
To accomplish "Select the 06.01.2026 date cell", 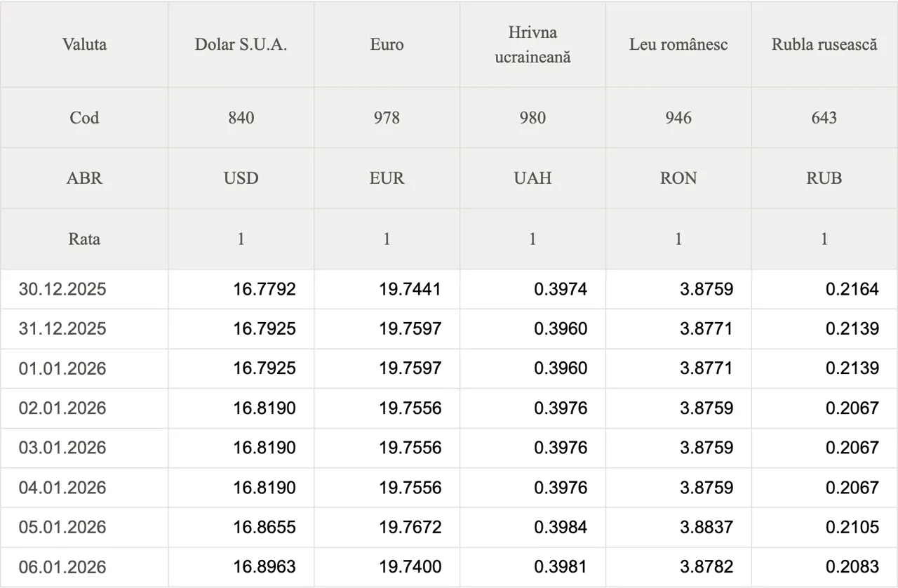I will (x=62, y=567).
